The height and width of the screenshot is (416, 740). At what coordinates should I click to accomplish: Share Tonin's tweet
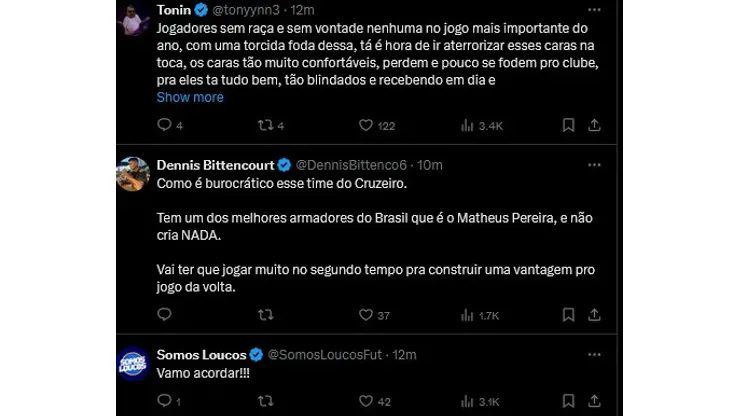point(594,125)
